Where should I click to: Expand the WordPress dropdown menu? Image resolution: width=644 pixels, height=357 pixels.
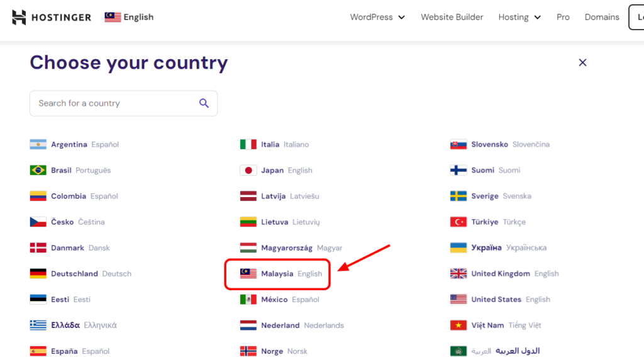point(377,17)
